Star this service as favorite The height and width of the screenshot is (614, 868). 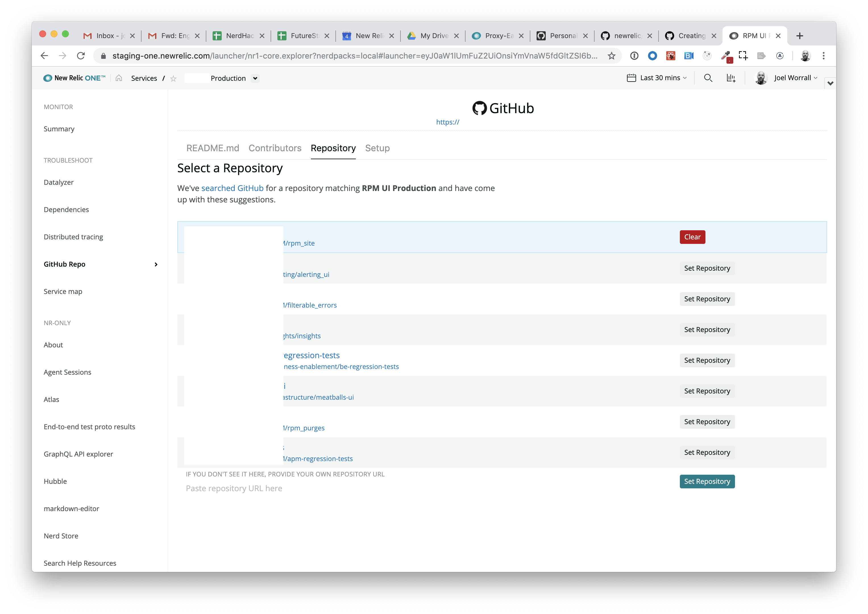pos(174,78)
